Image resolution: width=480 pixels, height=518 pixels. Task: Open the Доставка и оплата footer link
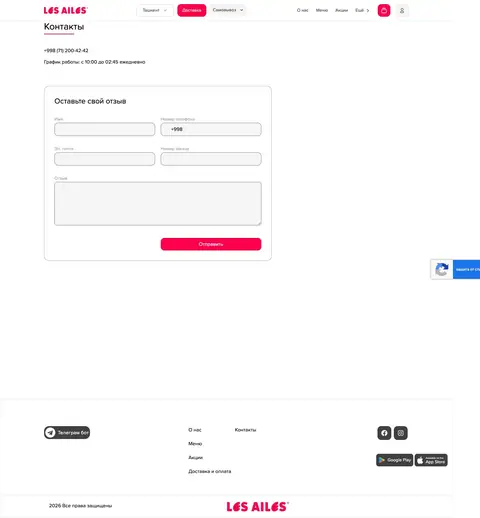[x=210, y=471]
